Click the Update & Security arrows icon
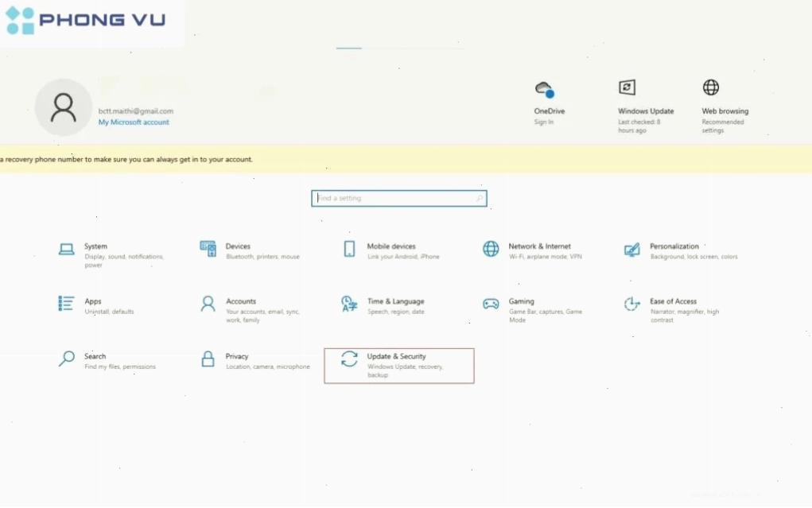This screenshot has width=812, height=508. click(350, 359)
